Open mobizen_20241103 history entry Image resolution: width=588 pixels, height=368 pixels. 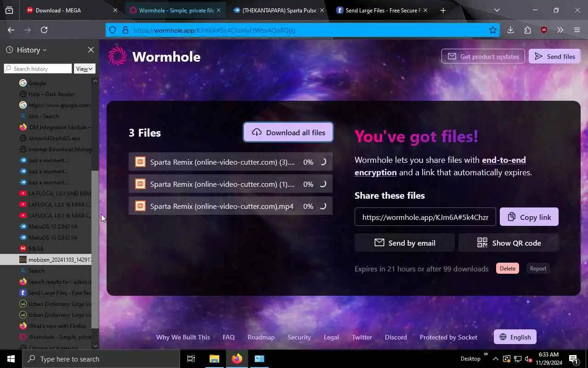[x=46, y=259]
